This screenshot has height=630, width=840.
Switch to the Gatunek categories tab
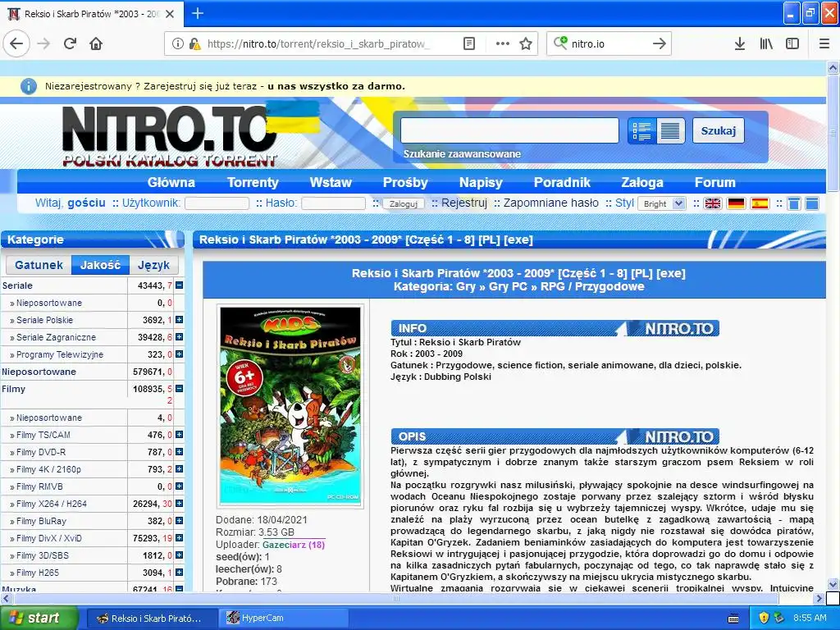[39, 265]
